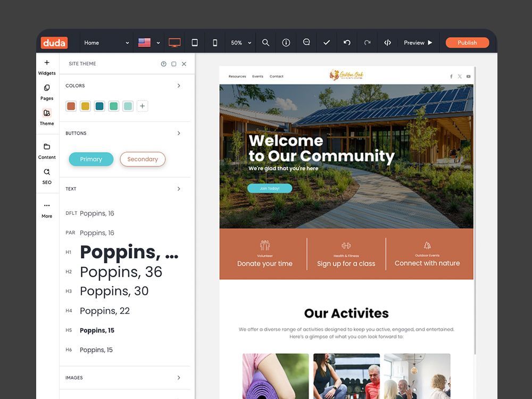Open the More options menu
The height and width of the screenshot is (399, 532).
(47, 210)
